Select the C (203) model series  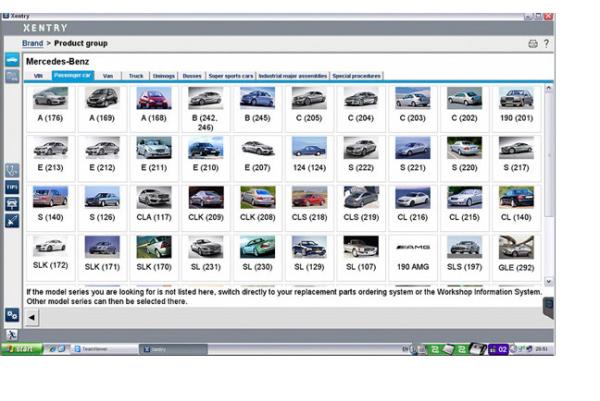click(x=412, y=109)
